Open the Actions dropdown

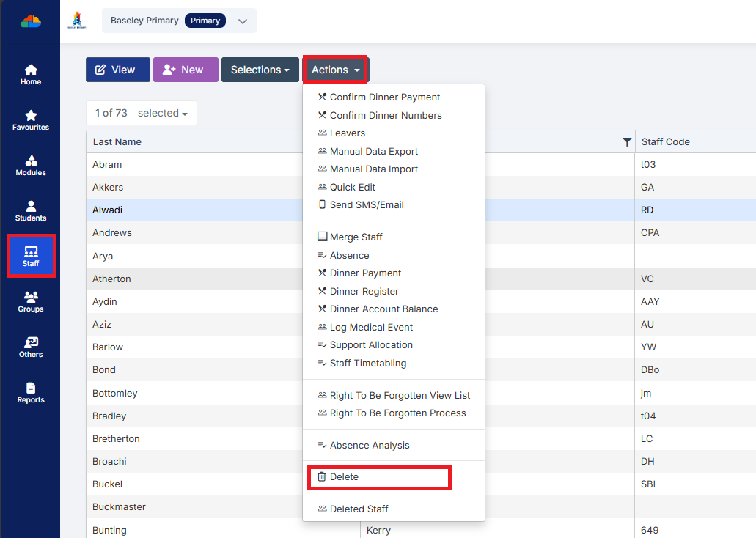(x=335, y=69)
